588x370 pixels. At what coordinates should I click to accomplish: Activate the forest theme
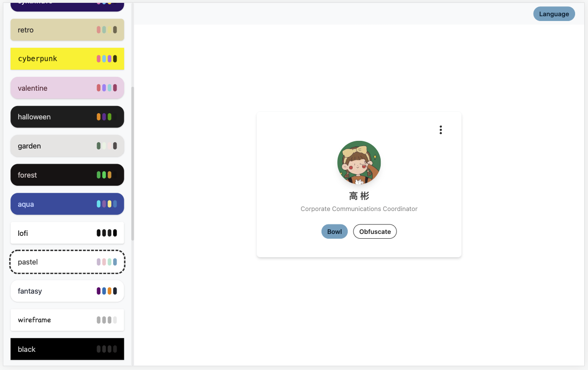[x=67, y=175]
